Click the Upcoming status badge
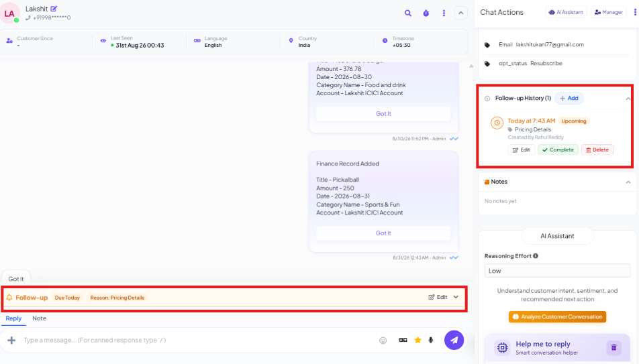This screenshot has width=639, height=364. pos(573,121)
